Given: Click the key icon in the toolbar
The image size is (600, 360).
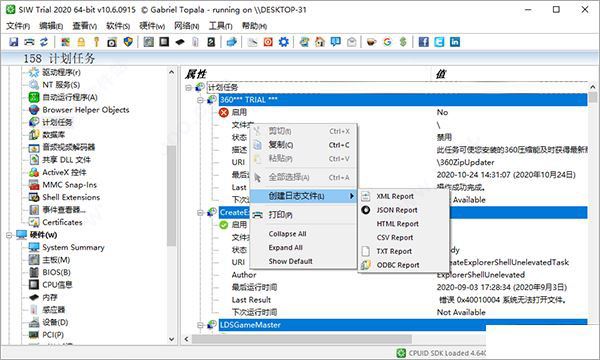Looking at the screenshot, I should coord(96,42).
